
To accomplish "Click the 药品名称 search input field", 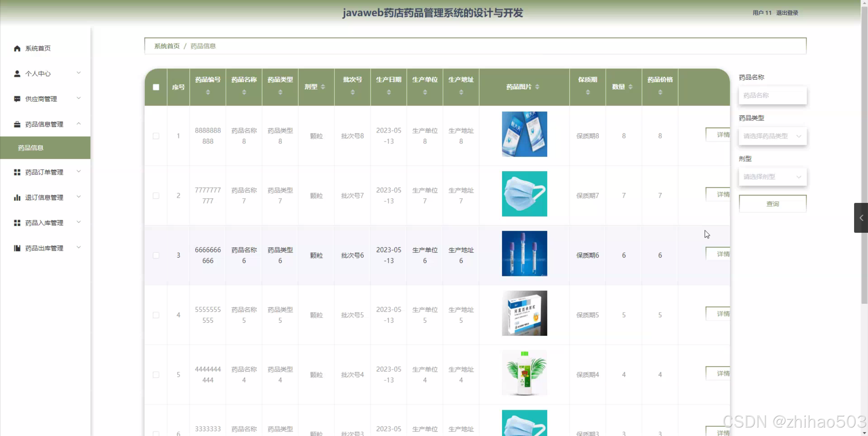I will tap(772, 96).
